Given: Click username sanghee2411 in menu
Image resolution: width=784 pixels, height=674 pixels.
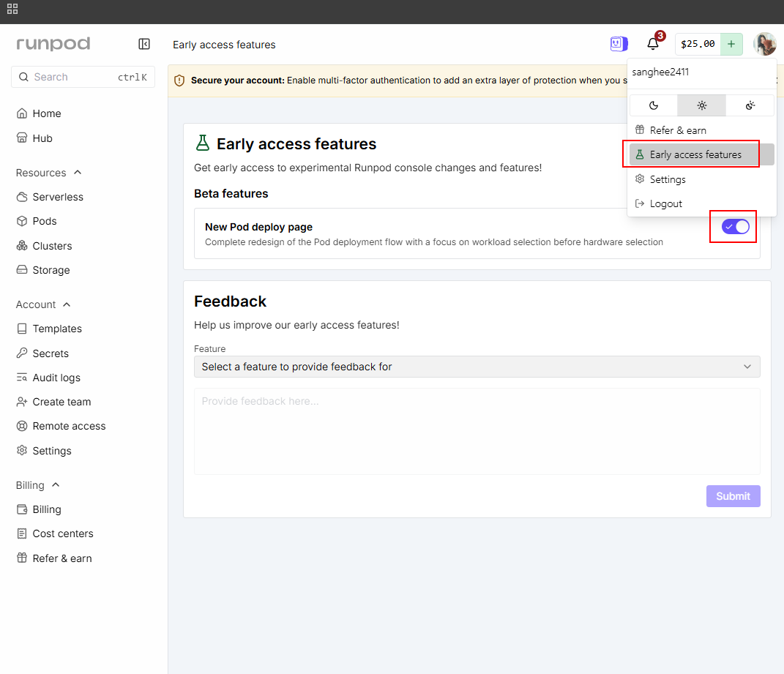Looking at the screenshot, I should coord(660,72).
